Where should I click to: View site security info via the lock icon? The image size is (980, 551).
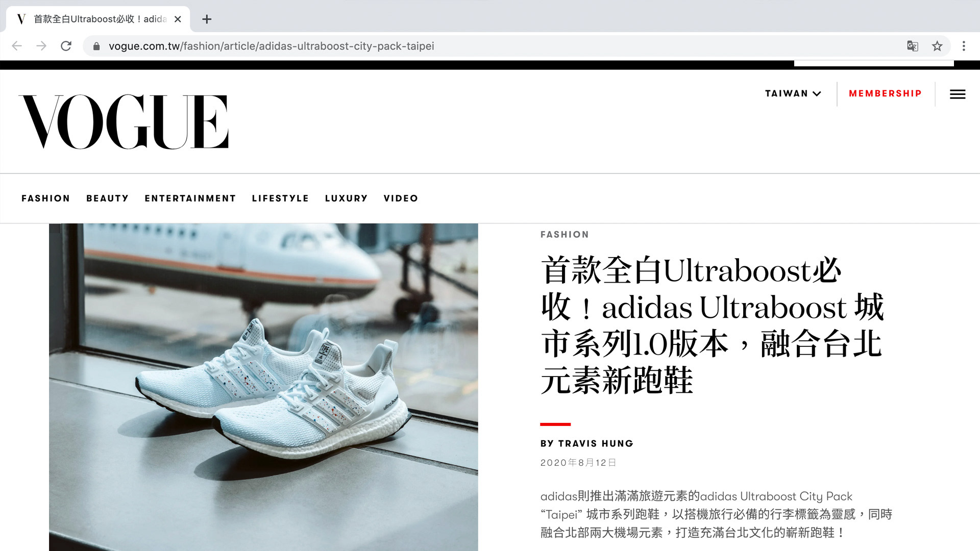pos(96,46)
